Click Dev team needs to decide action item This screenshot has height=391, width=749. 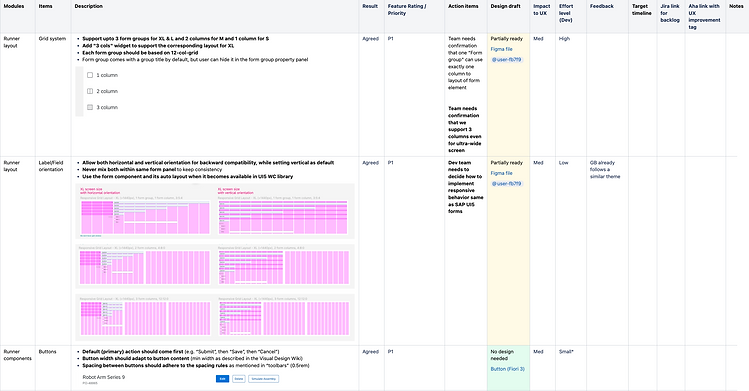coord(465,187)
